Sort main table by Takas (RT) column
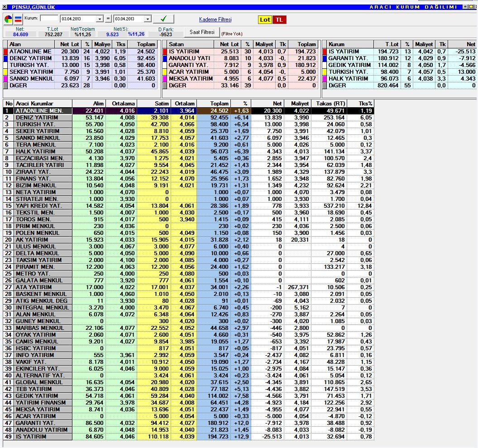 [x=327, y=104]
